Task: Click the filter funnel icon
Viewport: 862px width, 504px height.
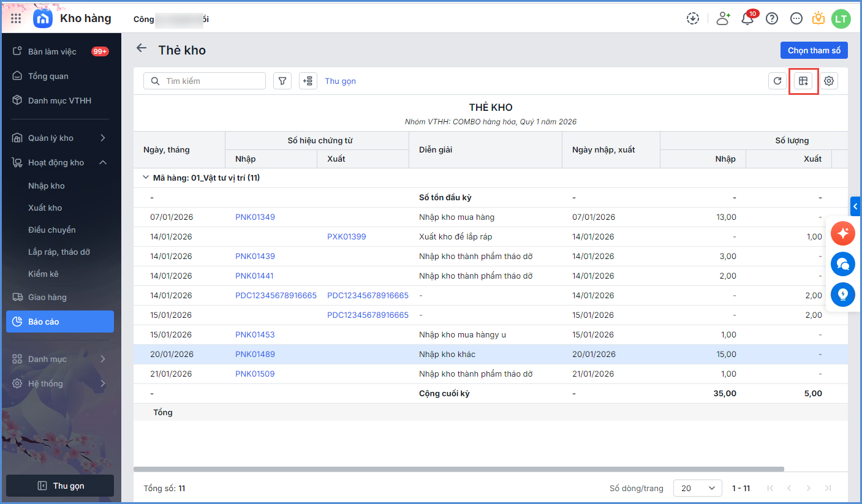Action: 282,81
